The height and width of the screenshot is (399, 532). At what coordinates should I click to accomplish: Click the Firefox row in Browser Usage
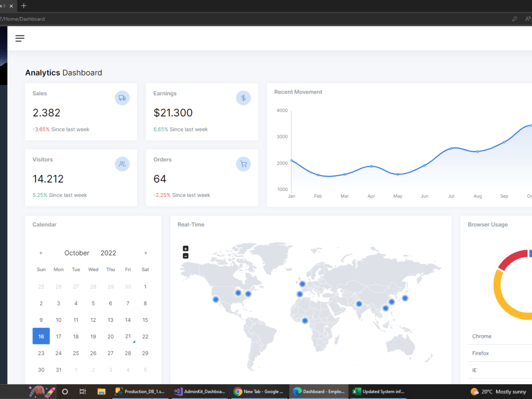[500, 353]
